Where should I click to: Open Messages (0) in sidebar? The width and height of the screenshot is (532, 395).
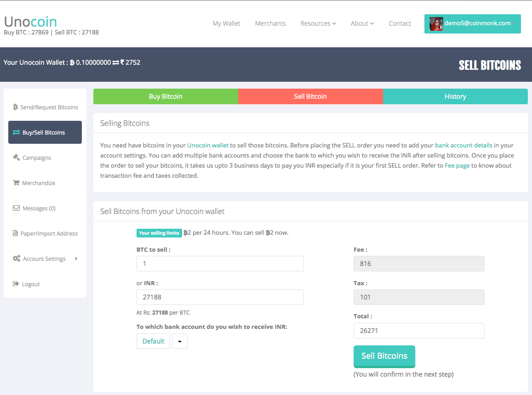[45, 208]
